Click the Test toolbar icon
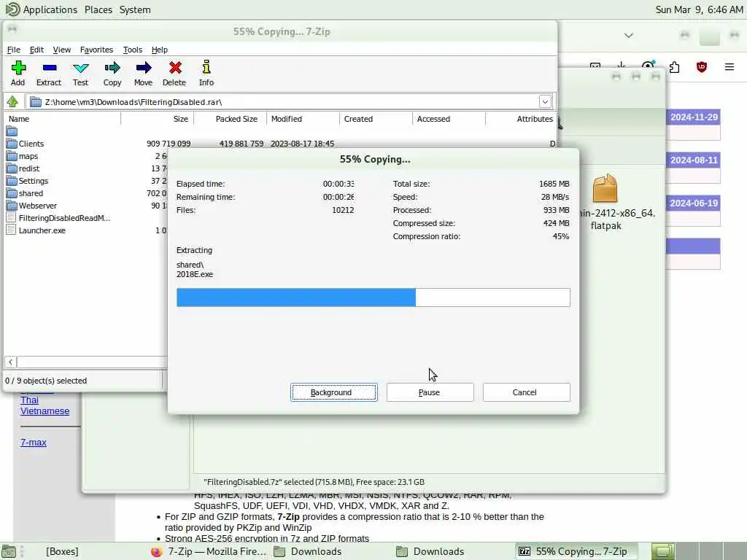 (x=80, y=68)
